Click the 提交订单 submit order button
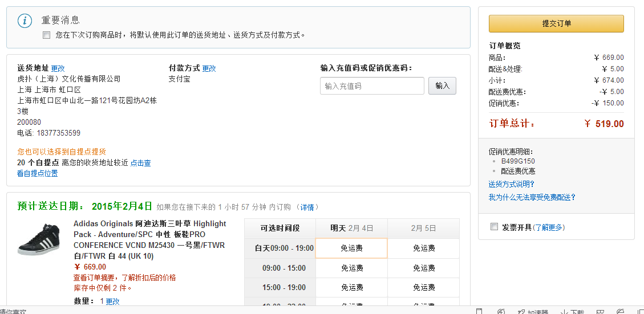Image resolution: width=644 pixels, height=314 pixels. click(556, 23)
